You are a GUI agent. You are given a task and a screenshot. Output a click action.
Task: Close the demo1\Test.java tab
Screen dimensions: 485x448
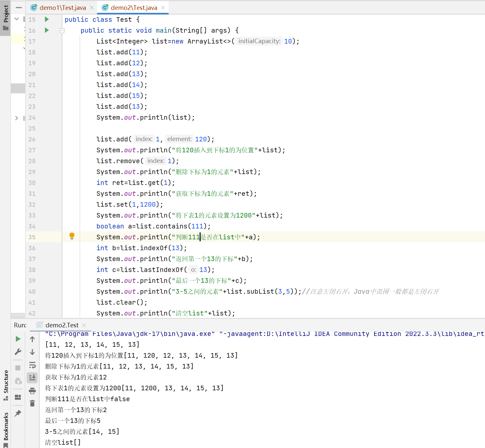click(92, 8)
